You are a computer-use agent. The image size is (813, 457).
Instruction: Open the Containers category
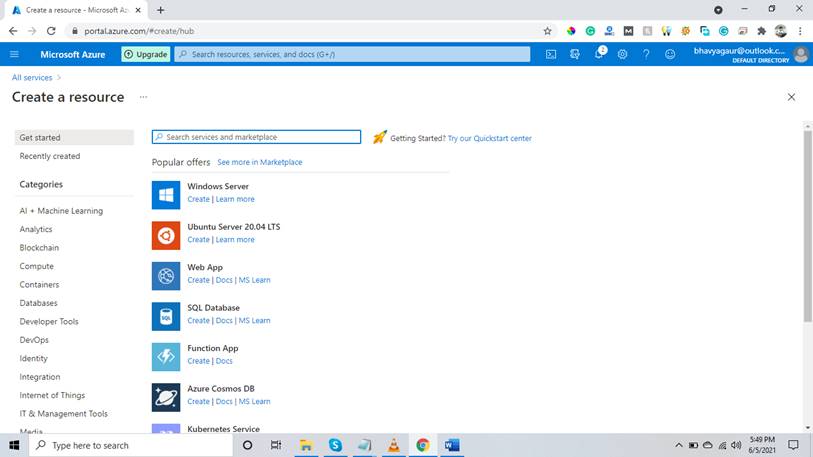[x=39, y=285]
